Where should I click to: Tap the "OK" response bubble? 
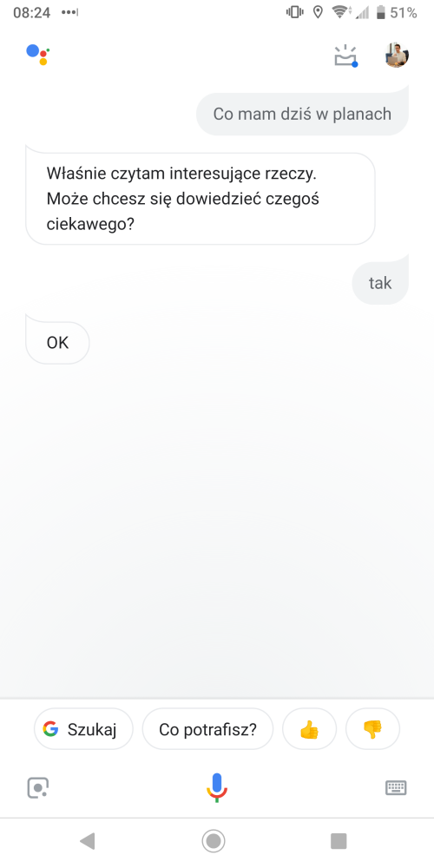pos(57,343)
